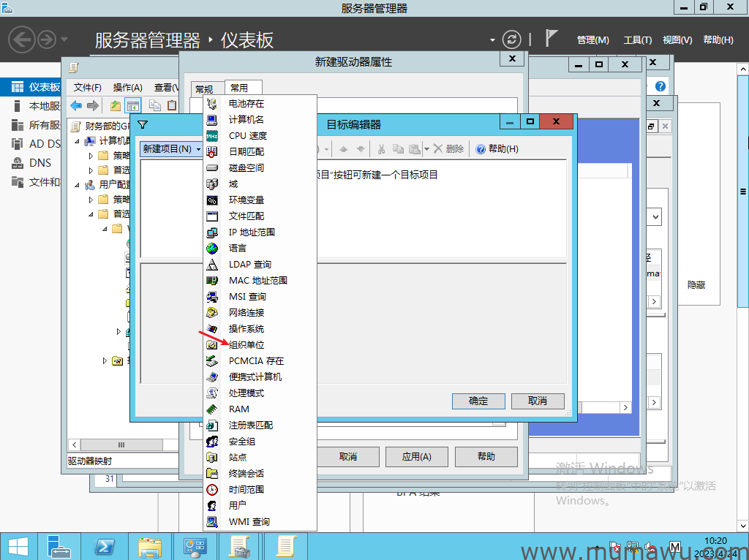Click the 语言 globe icon
Image resolution: width=749 pixels, height=560 pixels.
[x=212, y=249]
